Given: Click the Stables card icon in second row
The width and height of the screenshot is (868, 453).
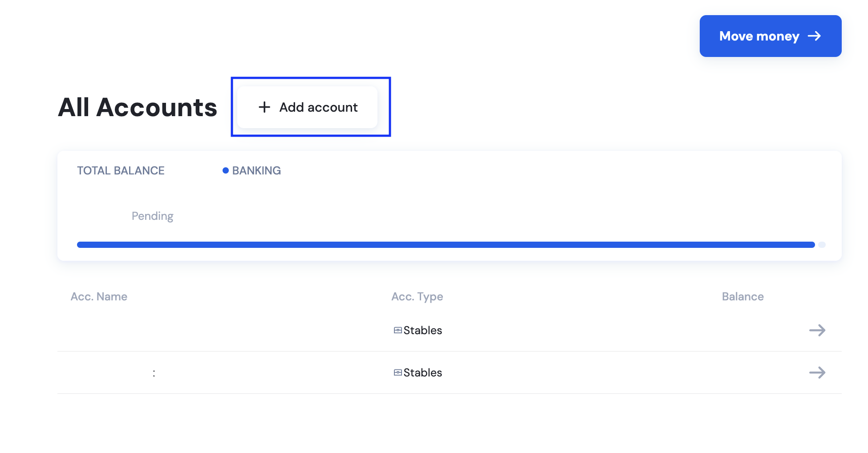Looking at the screenshot, I should 398,372.
